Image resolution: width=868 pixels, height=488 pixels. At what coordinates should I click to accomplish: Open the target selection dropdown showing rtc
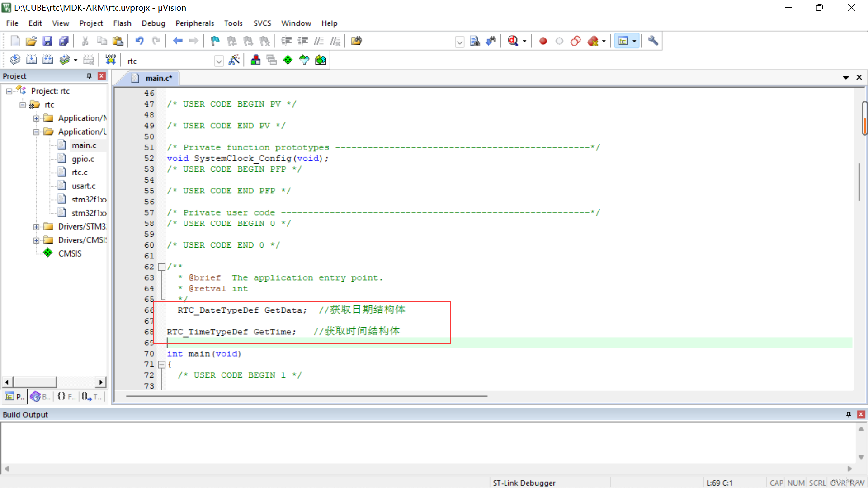pyautogui.click(x=219, y=61)
